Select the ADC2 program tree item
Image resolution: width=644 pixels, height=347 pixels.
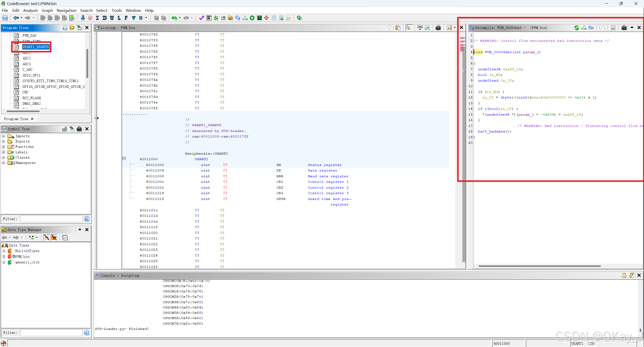click(x=26, y=58)
